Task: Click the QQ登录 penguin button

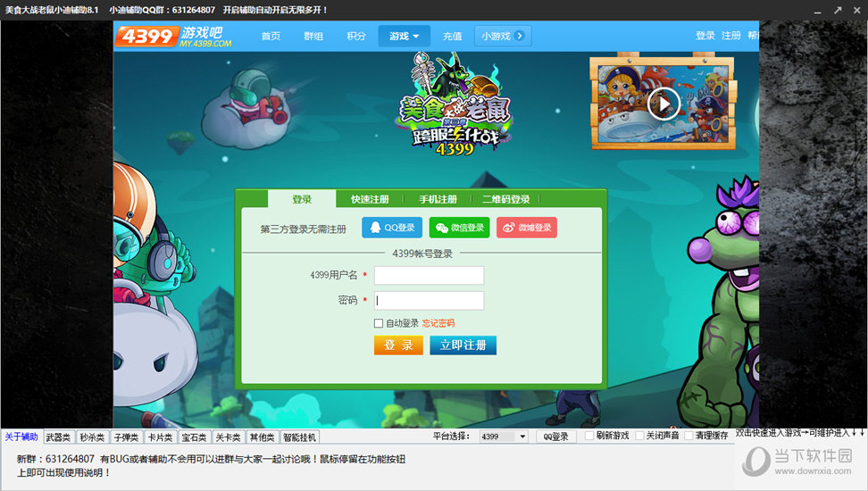Action: point(392,228)
